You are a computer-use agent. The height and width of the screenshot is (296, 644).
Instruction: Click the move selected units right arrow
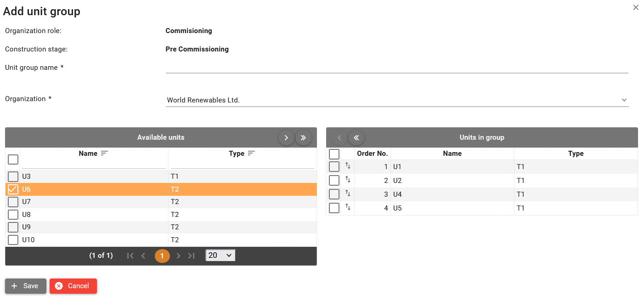(x=286, y=137)
